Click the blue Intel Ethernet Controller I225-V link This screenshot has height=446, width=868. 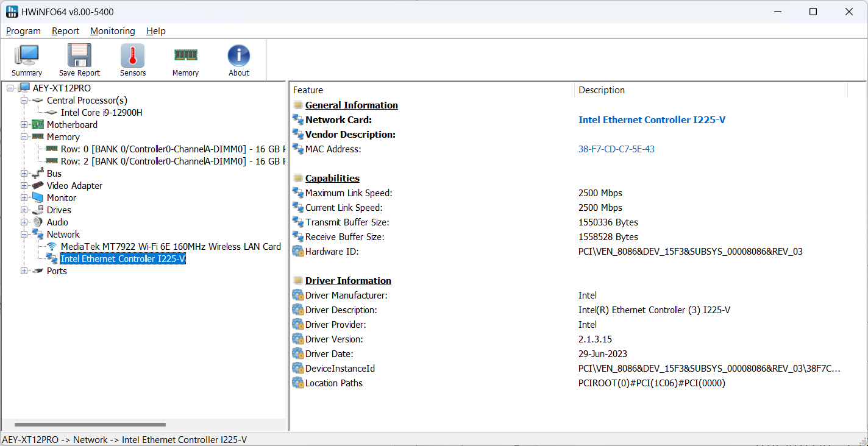tap(652, 120)
